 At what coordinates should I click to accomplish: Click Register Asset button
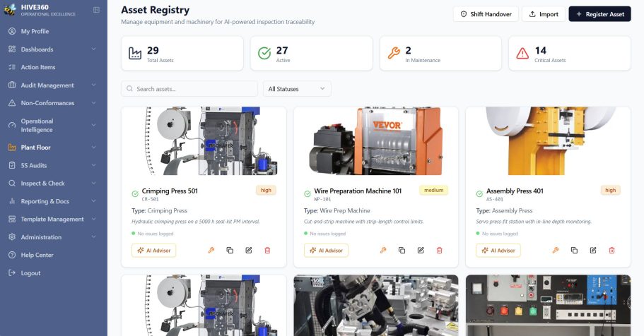coord(599,14)
